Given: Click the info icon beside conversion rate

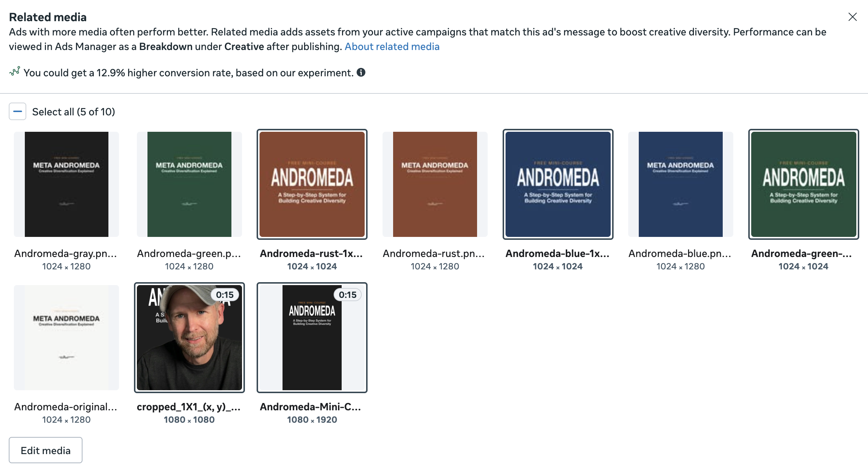Looking at the screenshot, I should [361, 72].
